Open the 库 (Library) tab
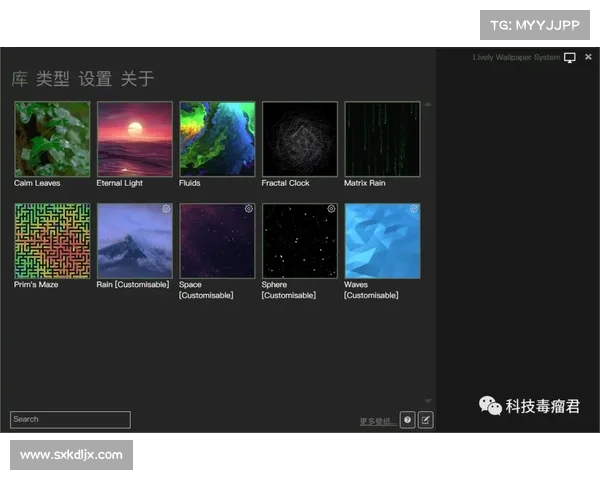600x480 pixels. 20,79
